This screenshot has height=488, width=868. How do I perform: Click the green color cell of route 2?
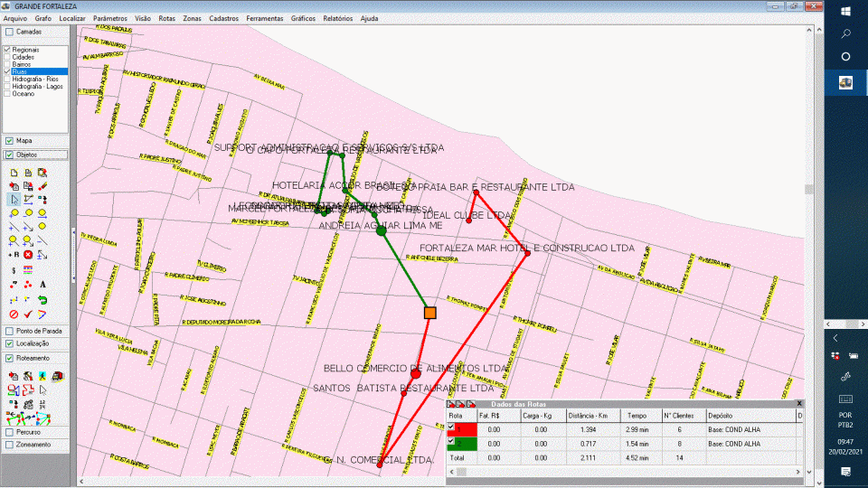click(x=462, y=444)
